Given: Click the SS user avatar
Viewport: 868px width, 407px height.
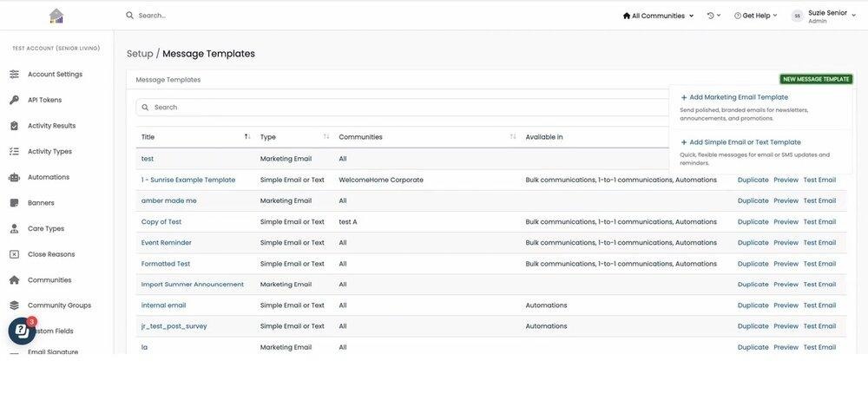Looking at the screenshot, I should tap(797, 16).
